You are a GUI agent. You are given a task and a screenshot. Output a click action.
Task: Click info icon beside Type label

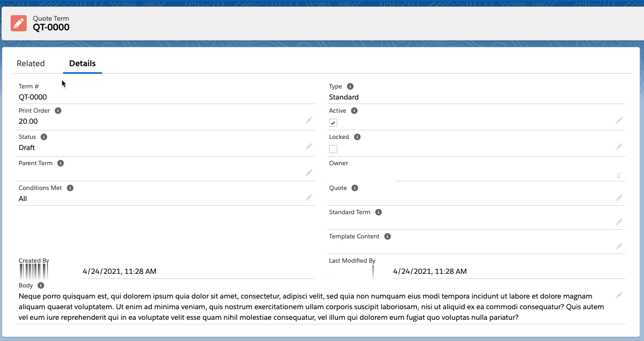click(x=350, y=86)
